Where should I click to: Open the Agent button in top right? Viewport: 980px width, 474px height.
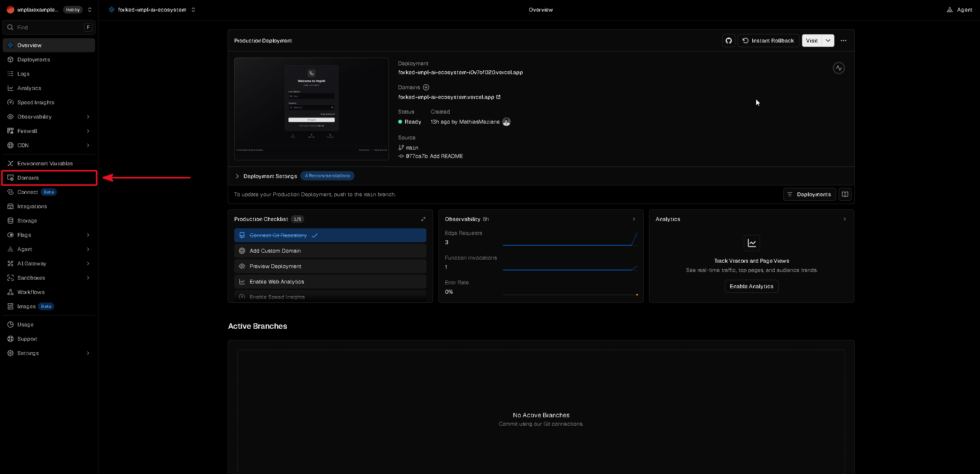coord(959,10)
